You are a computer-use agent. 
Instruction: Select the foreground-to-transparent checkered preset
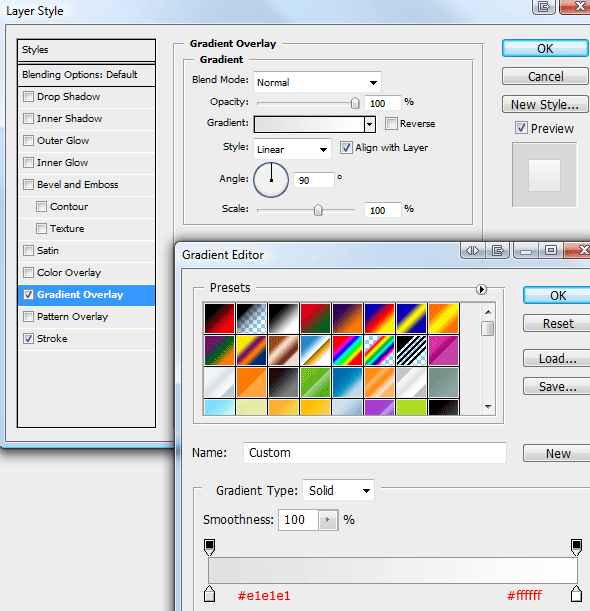pos(251,318)
